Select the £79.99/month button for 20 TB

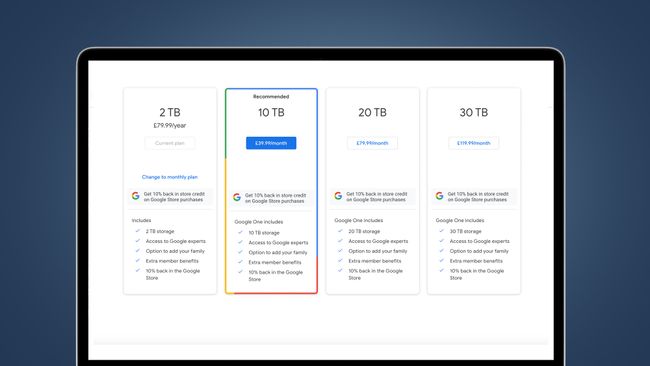[x=372, y=143]
